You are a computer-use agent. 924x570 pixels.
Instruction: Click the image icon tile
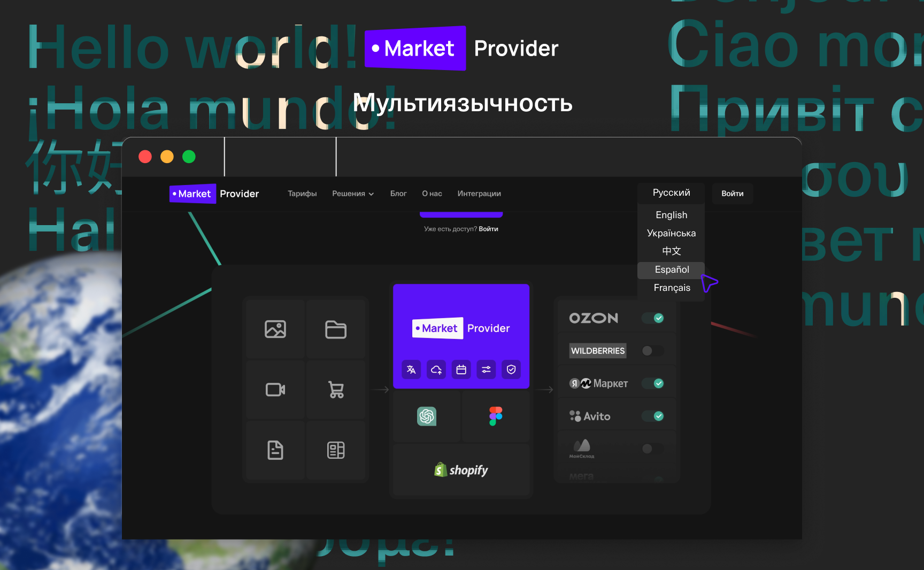[275, 329]
